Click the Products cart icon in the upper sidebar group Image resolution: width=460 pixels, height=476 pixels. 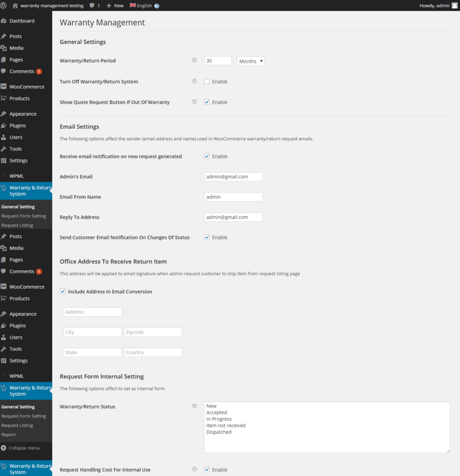[4, 98]
